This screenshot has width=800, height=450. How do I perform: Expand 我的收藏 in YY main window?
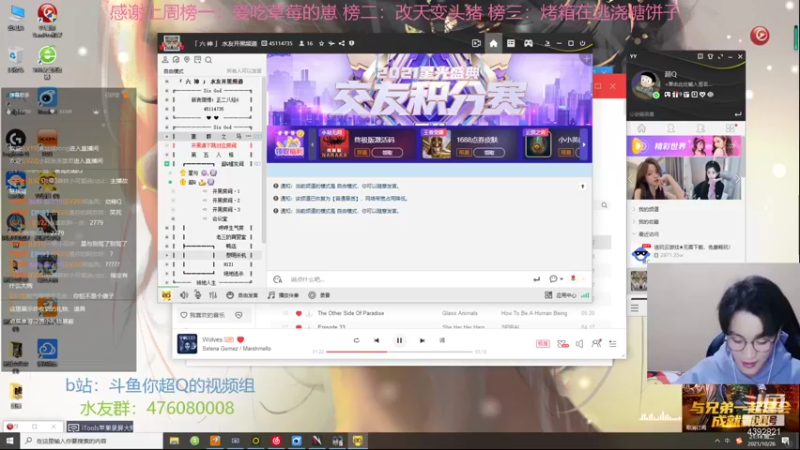point(646,222)
